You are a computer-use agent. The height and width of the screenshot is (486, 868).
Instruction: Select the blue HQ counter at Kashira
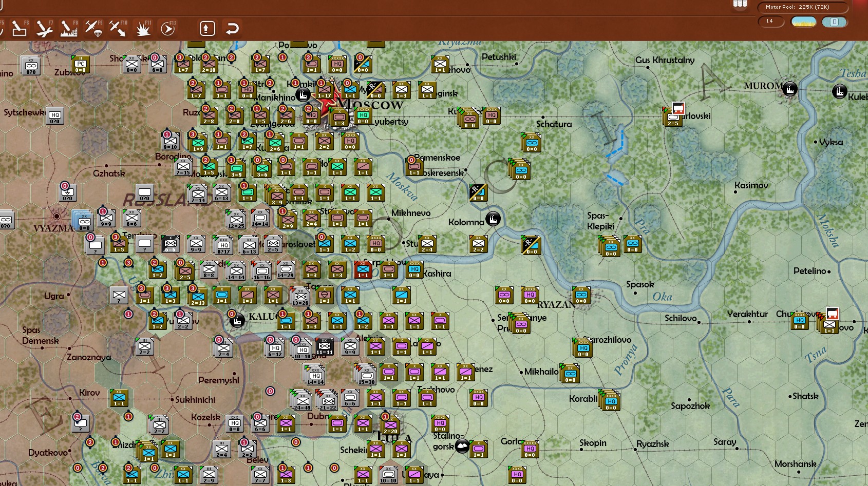pyautogui.click(x=414, y=270)
